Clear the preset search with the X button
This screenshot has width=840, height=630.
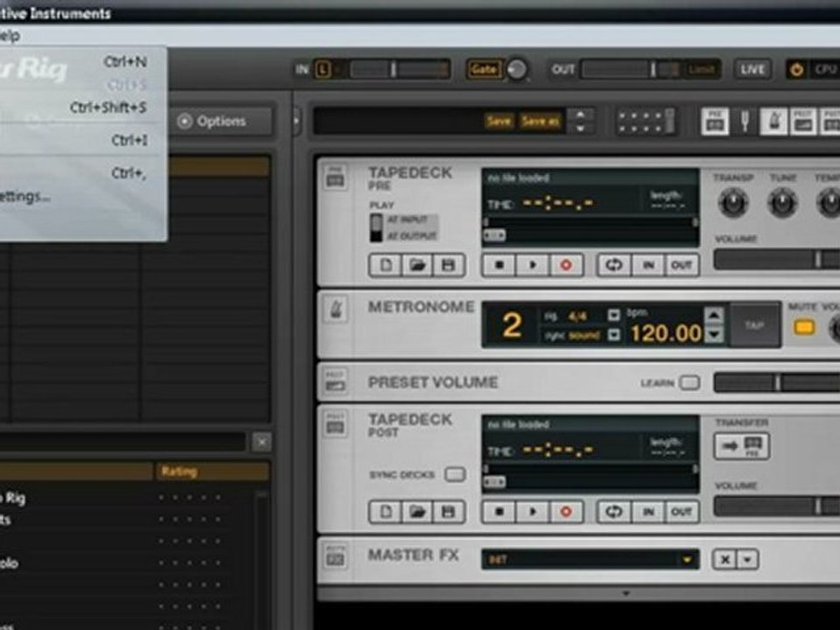(262, 443)
